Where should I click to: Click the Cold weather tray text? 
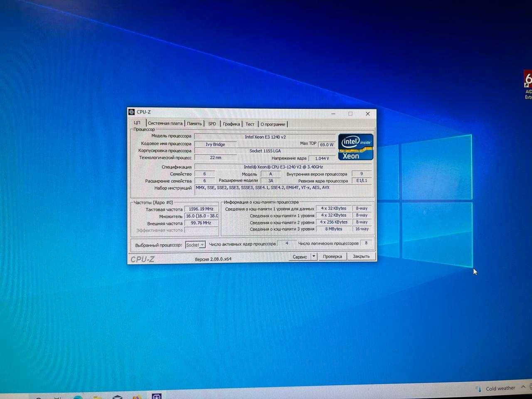pyautogui.click(x=500, y=388)
